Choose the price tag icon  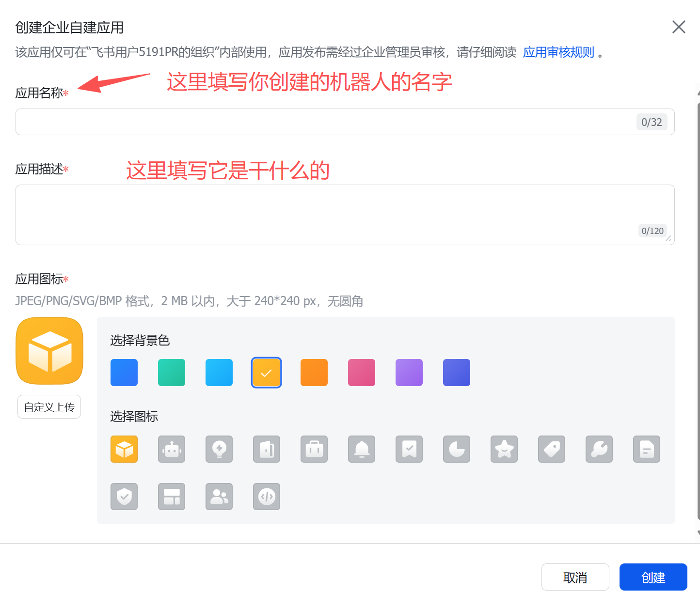pyautogui.click(x=551, y=449)
